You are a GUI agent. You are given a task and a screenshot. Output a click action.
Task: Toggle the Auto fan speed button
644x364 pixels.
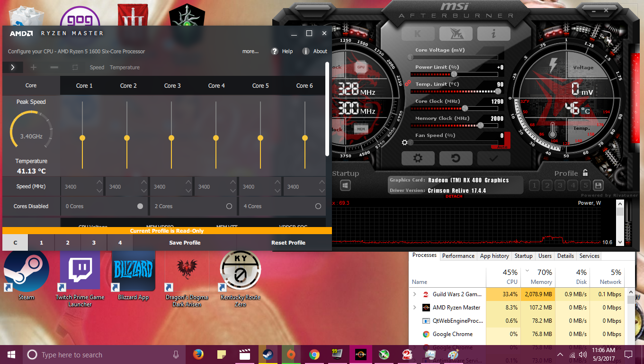point(503,147)
